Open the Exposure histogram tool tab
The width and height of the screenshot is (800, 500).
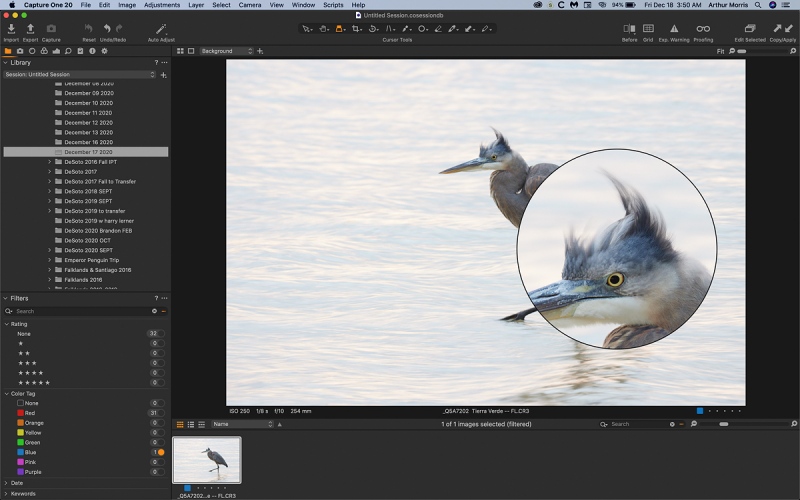[x=56, y=51]
